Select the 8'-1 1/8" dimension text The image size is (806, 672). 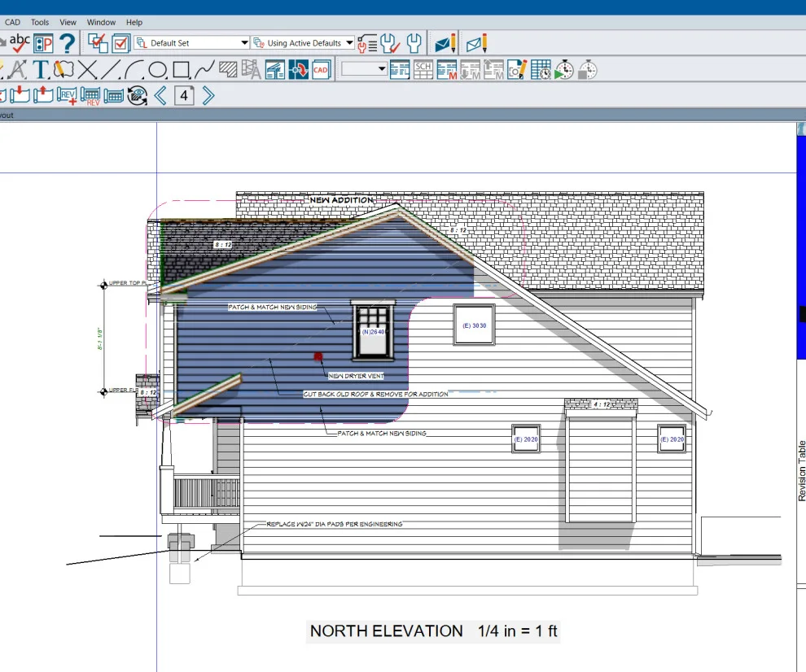point(99,339)
